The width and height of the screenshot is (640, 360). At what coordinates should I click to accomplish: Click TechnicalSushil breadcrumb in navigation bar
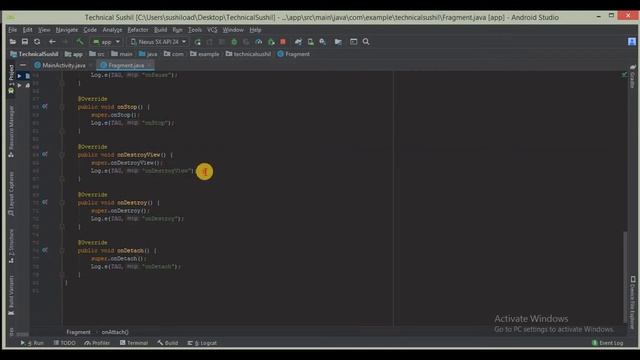pyautogui.click(x=34, y=54)
